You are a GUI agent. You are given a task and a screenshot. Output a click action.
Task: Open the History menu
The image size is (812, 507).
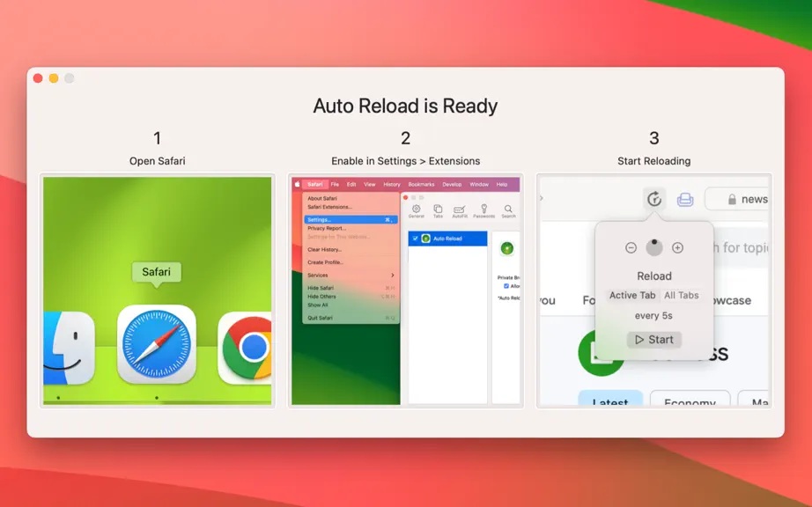click(392, 184)
